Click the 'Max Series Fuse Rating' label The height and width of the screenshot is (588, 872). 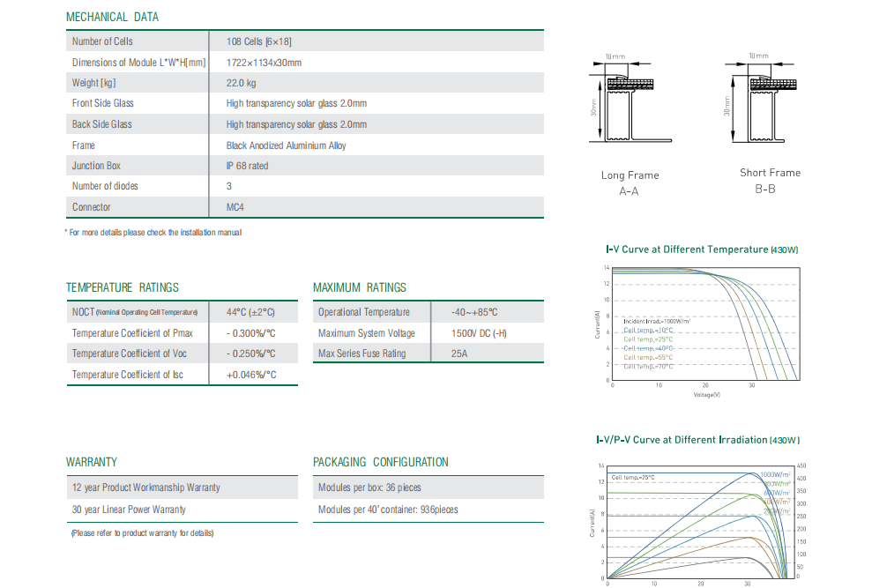pyautogui.click(x=362, y=354)
